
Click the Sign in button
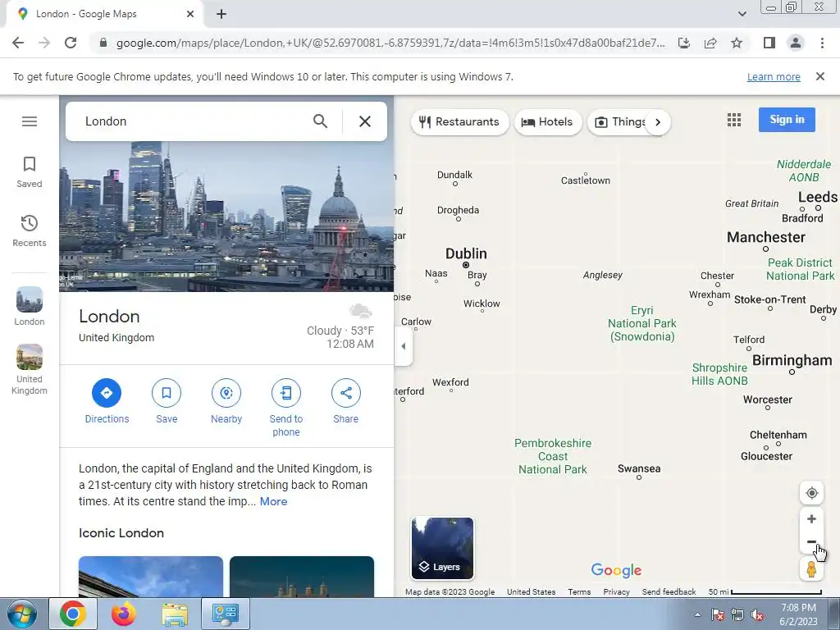[x=787, y=120]
